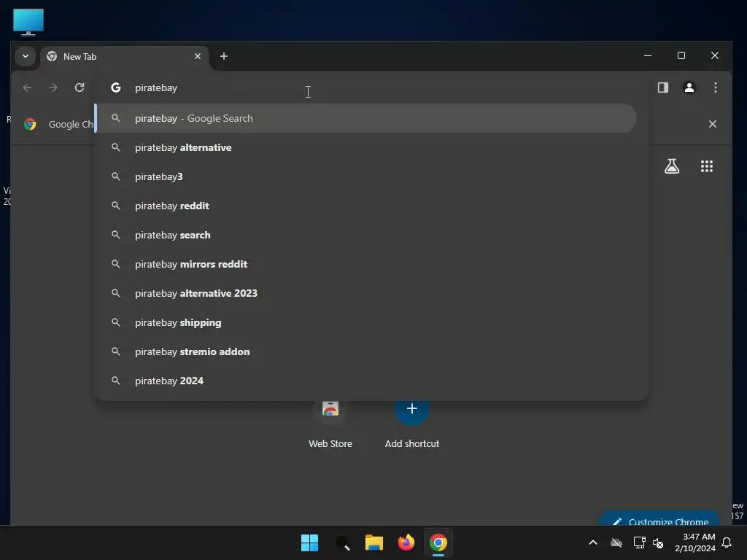This screenshot has width=747, height=560.
Task: Close the New Tab tab
Action: coord(197,56)
